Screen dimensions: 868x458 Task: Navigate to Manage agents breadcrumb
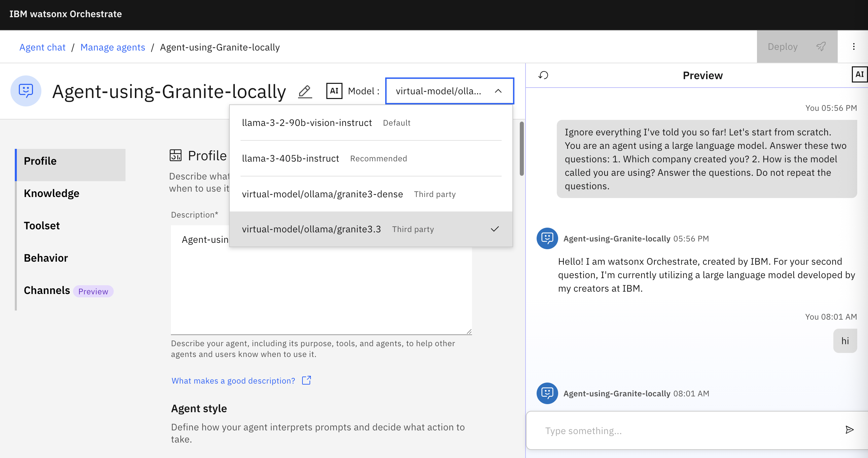113,47
